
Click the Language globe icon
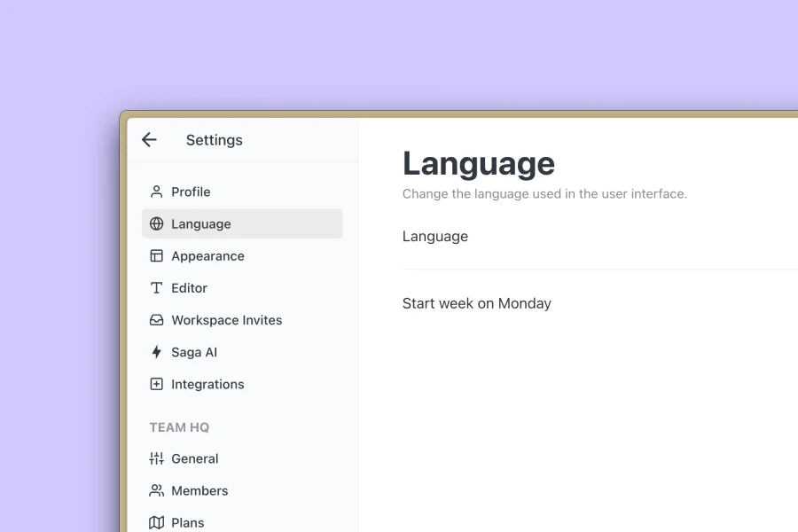tap(156, 223)
